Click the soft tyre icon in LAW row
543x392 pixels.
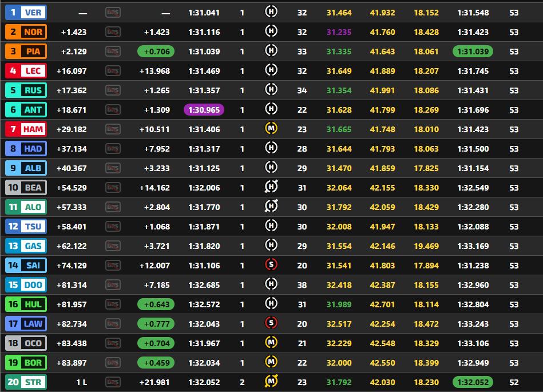coord(271,323)
